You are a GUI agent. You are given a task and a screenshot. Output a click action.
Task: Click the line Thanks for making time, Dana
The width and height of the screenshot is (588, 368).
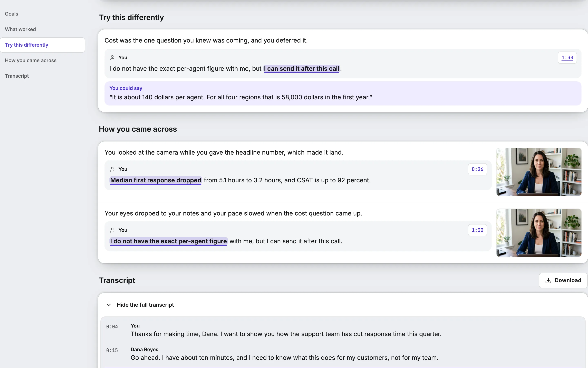(286, 334)
